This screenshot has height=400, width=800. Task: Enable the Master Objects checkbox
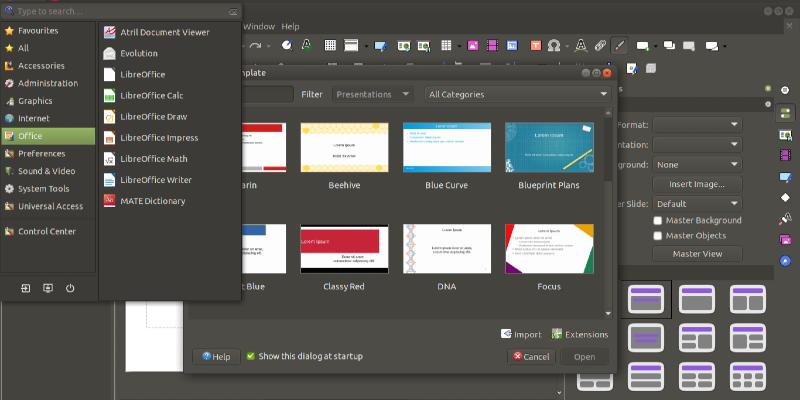pos(658,236)
